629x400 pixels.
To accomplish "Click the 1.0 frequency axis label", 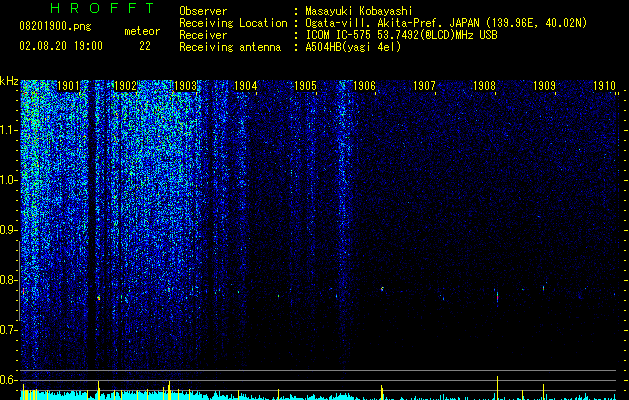I will tap(9, 180).
